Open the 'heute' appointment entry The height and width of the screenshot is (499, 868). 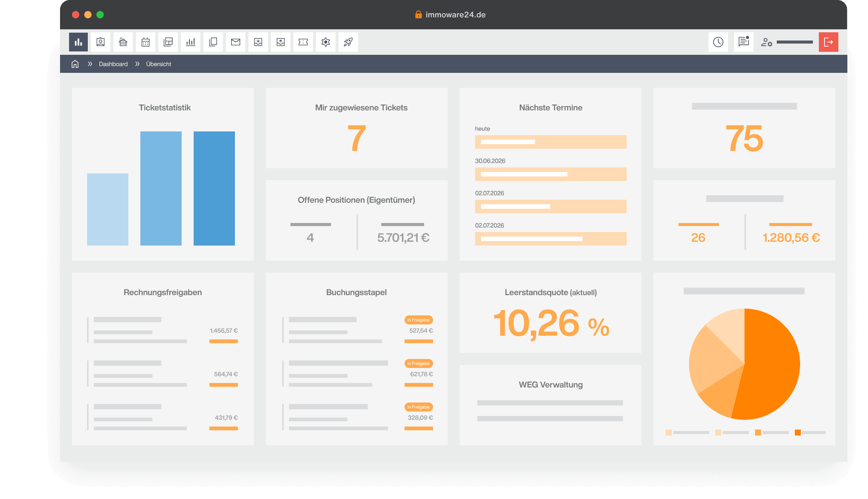551,142
